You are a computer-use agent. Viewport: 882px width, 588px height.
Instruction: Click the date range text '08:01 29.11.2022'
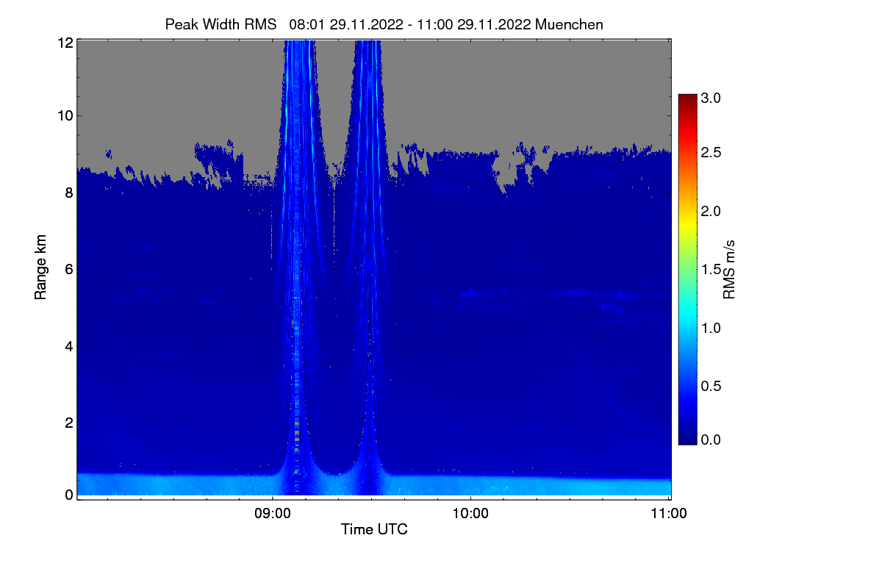346,24
